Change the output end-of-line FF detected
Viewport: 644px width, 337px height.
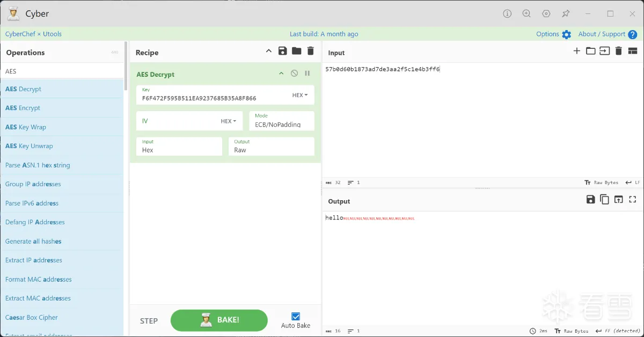618,331
